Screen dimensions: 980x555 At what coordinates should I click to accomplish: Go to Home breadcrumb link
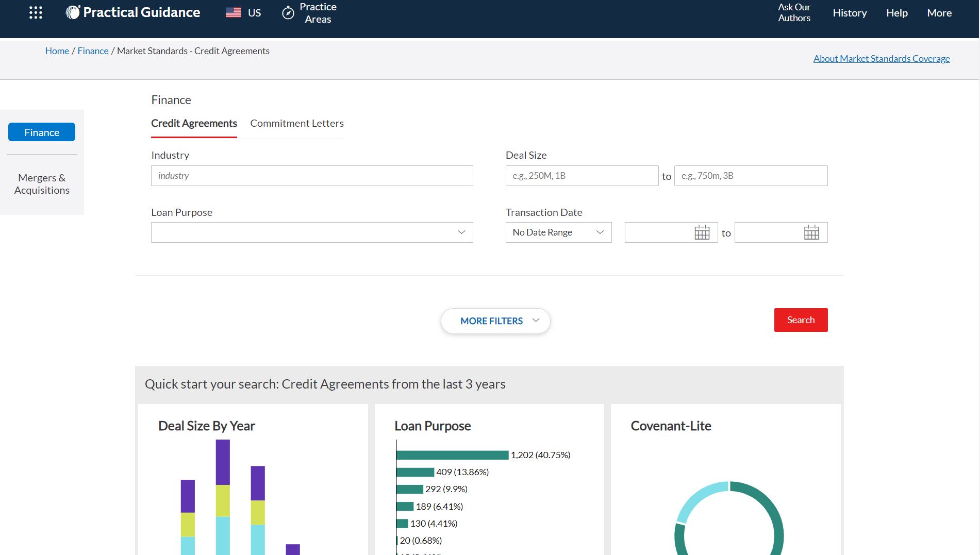coord(57,51)
